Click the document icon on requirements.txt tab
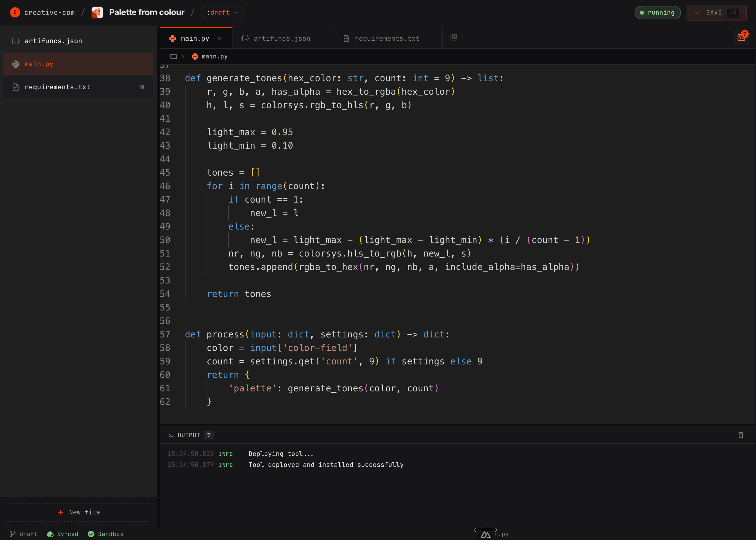The height and width of the screenshot is (540, 756). [x=346, y=38]
